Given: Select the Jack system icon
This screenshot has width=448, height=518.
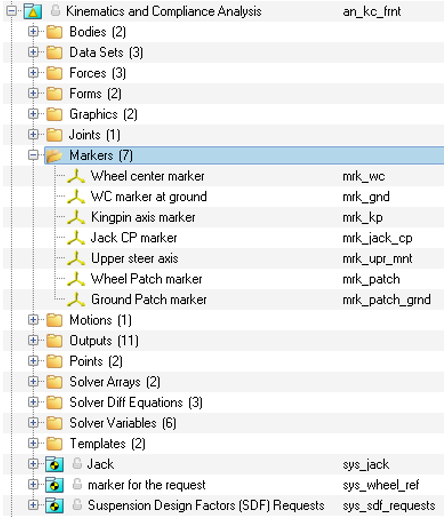Looking at the screenshot, I should [54, 464].
